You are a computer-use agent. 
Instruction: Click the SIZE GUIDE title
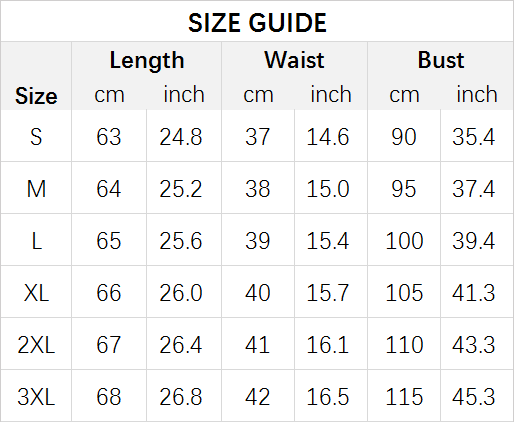(x=257, y=23)
